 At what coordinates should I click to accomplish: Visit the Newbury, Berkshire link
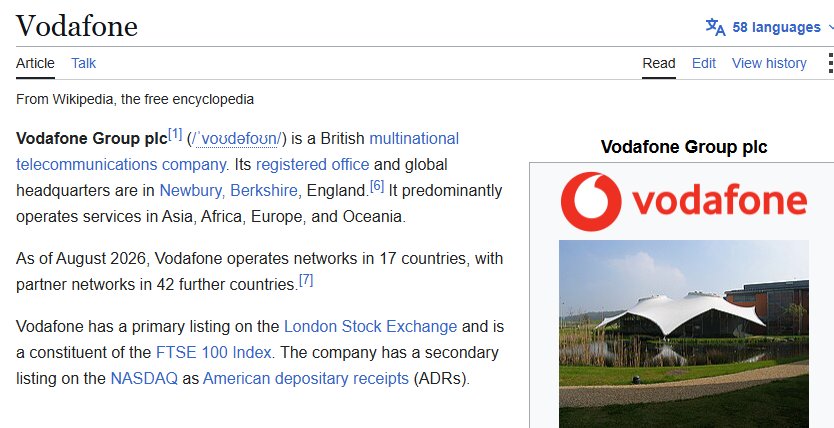228,191
